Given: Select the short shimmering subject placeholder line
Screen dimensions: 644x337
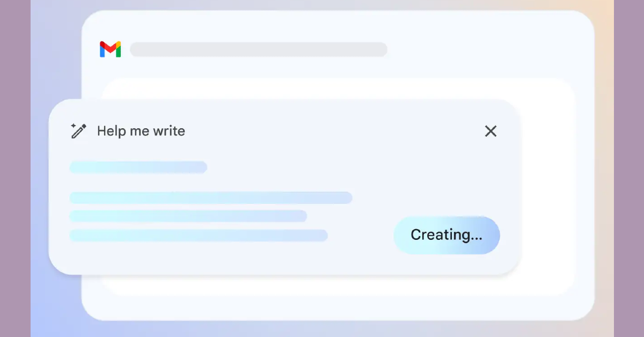Looking at the screenshot, I should tap(138, 167).
